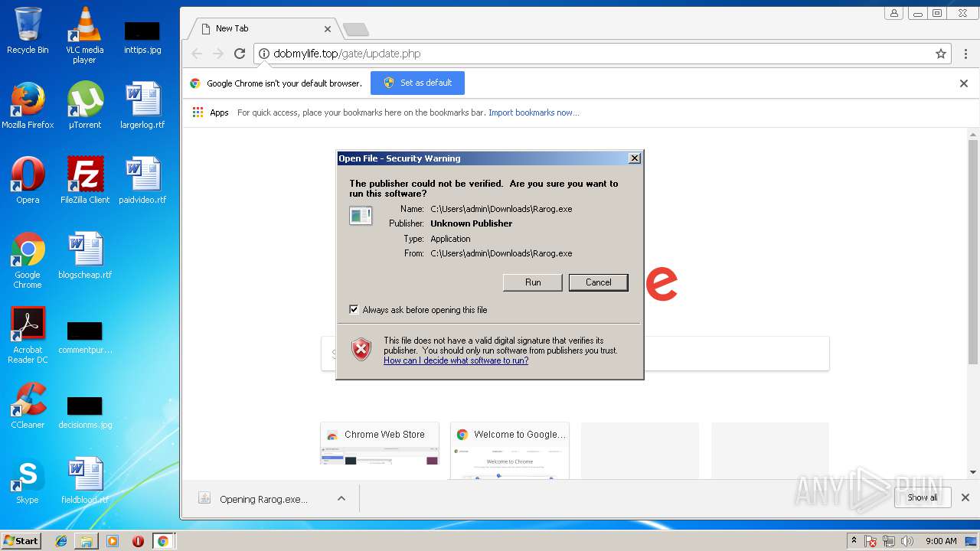
Task: Open Windows Explorer from taskbar
Action: (x=87, y=541)
